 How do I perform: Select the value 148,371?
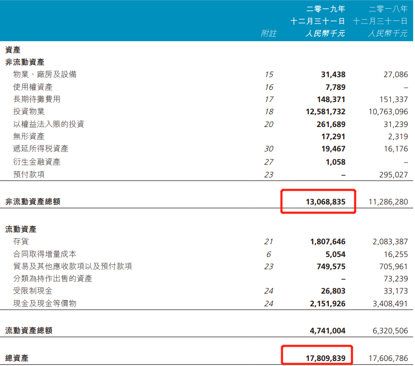tap(331, 100)
